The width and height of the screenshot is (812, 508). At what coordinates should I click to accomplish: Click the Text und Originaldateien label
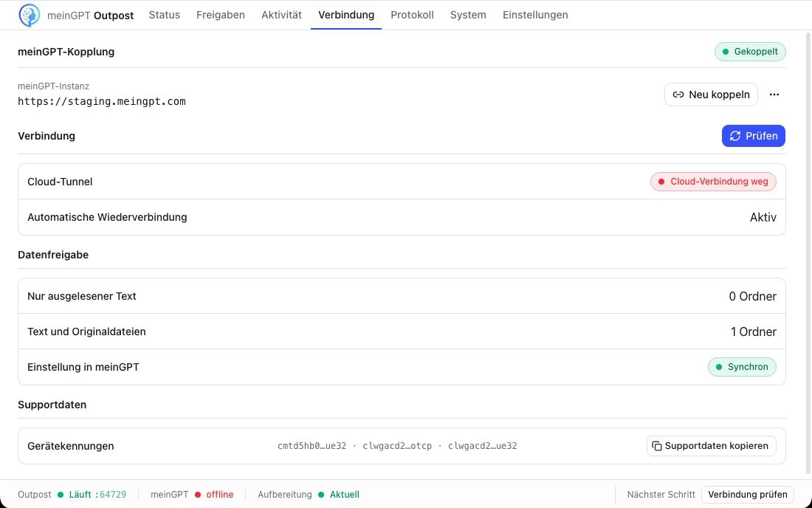coord(86,332)
